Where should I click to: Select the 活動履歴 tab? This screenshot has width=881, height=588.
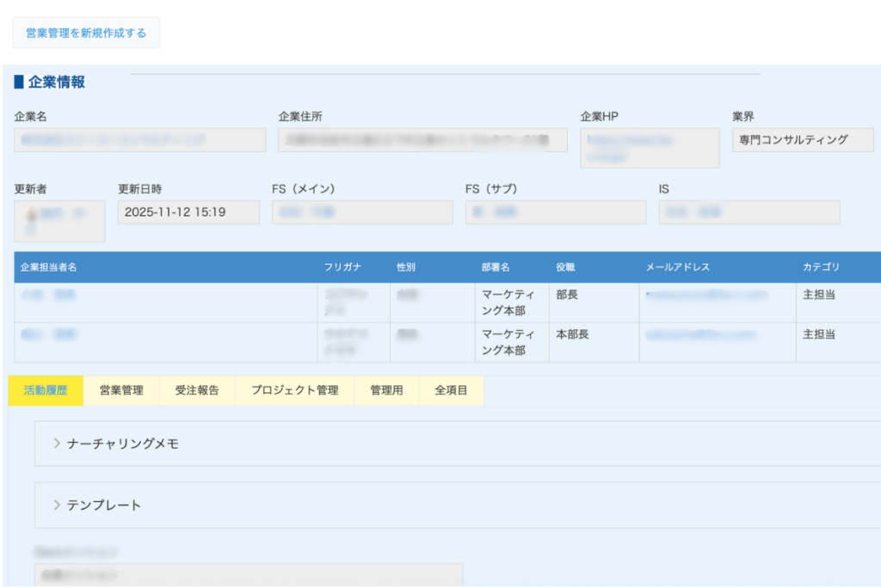[46, 390]
